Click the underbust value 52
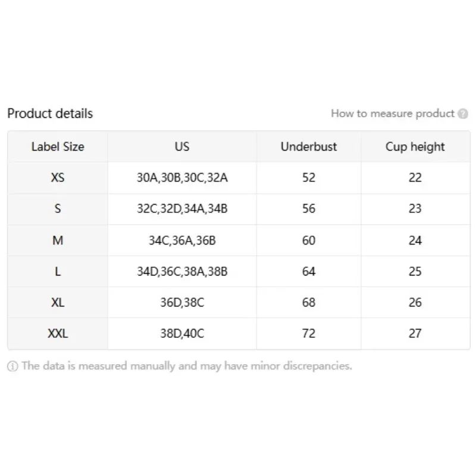The image size is (476, 476). (309, 177)
